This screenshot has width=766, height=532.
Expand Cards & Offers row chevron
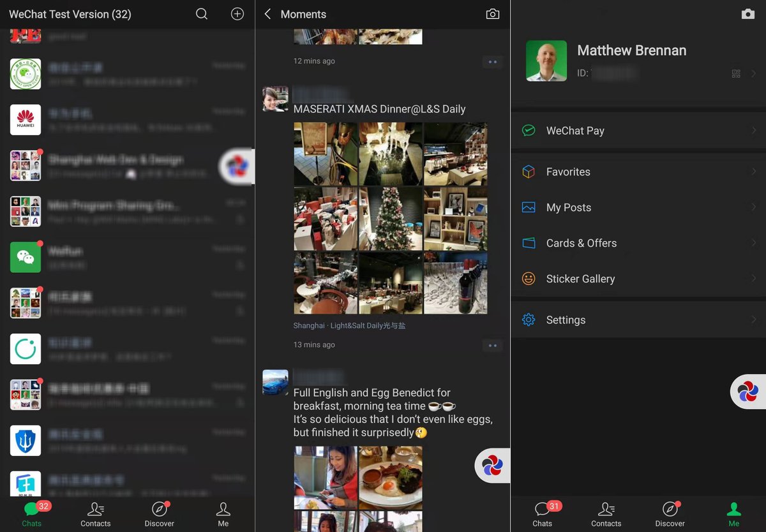coord(754,243)
